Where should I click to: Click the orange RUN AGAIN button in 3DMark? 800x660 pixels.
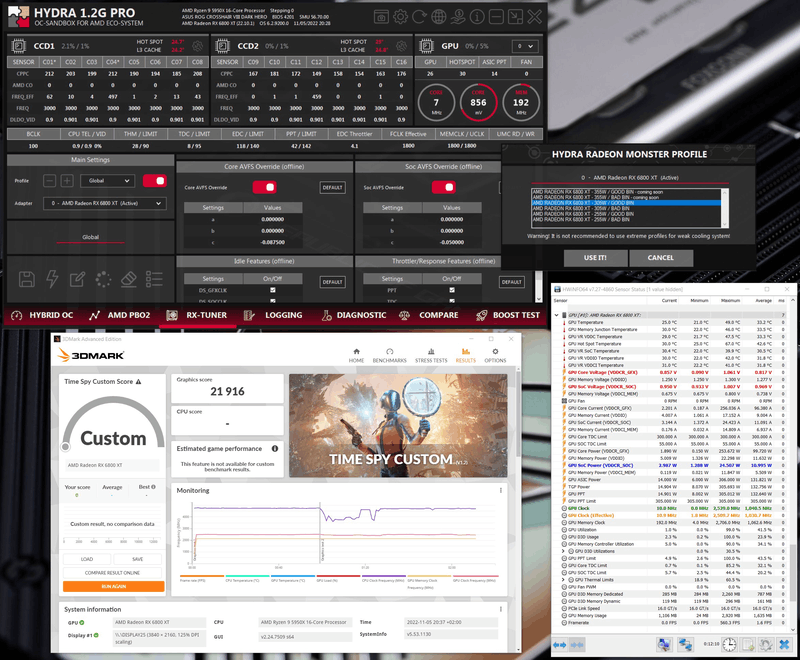click(113, 586)
